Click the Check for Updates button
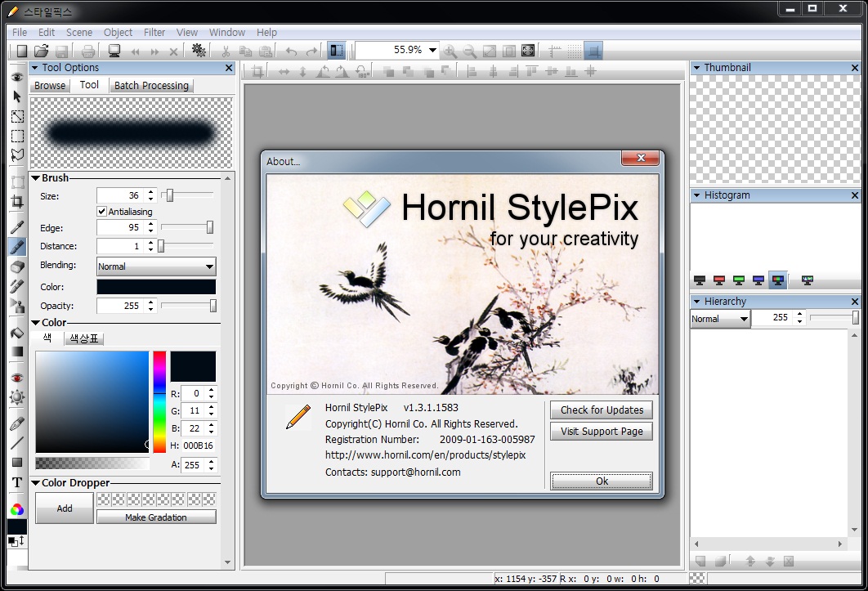Screen dimensions: 868x591 602,410
